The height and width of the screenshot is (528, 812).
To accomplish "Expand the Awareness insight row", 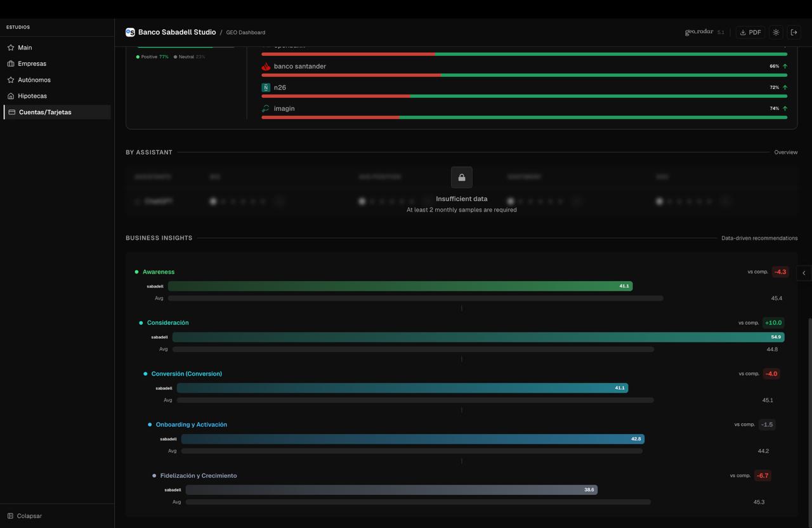I will pyautogui.click(x=159, y=272).
